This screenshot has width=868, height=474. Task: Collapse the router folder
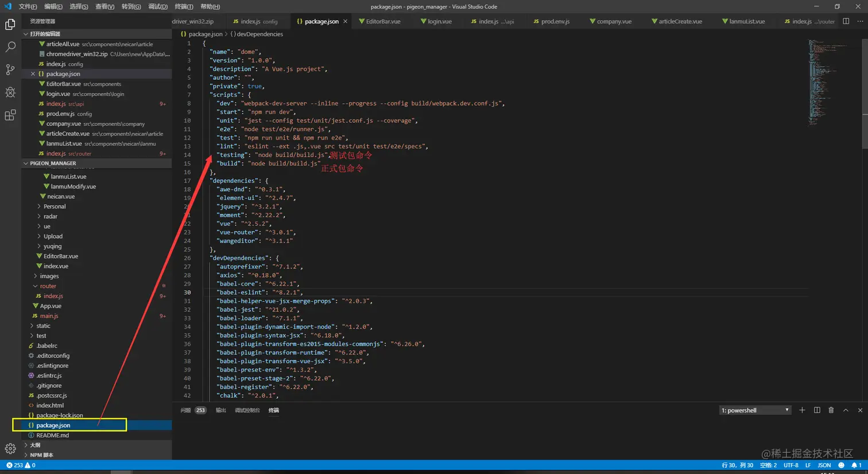48,286
